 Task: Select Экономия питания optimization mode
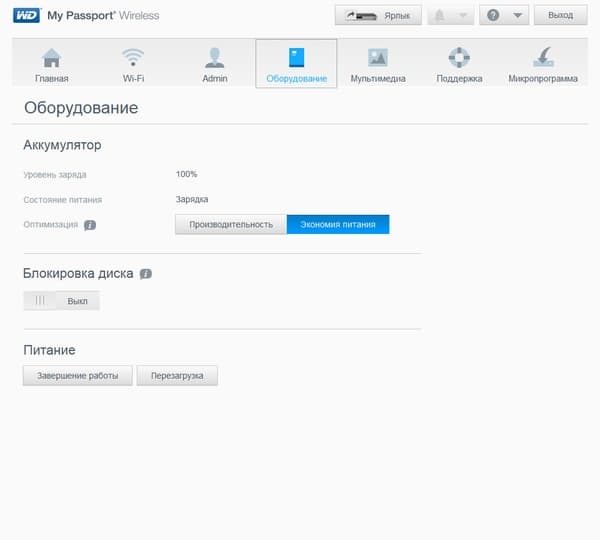point(338,225)
